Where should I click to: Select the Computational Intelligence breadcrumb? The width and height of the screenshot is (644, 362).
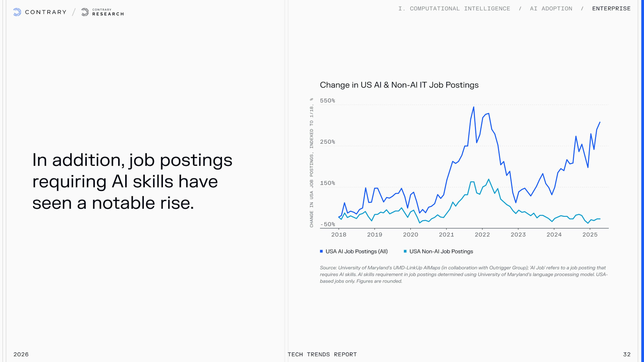click(x=454, y=9)
